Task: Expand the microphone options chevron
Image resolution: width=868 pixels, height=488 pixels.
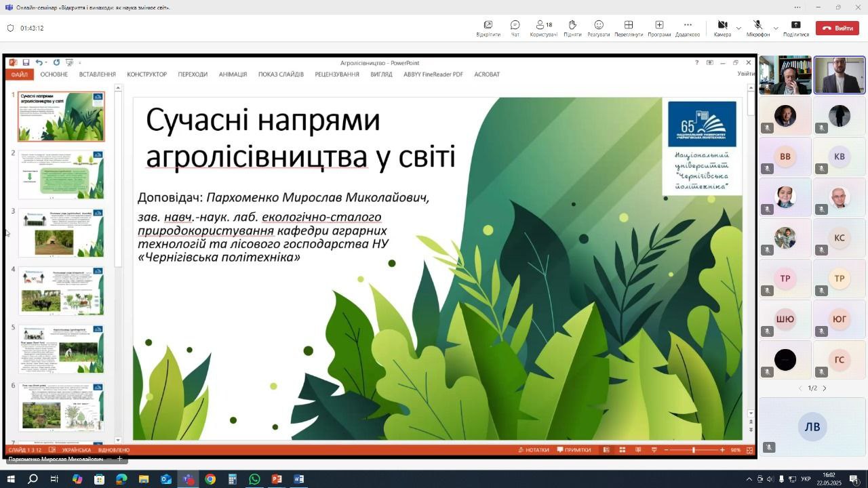Action: pos(776,28)
